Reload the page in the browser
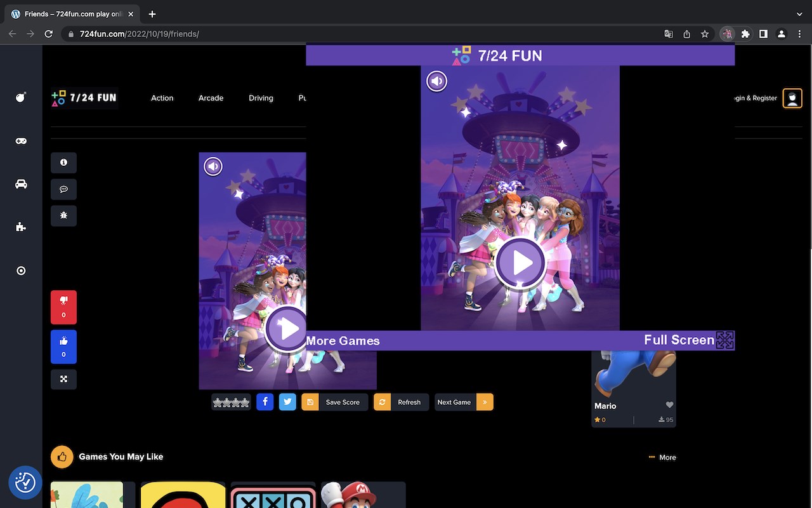Image resolution: width=812 pixels, height=508 pixels. tap(48, 34)
